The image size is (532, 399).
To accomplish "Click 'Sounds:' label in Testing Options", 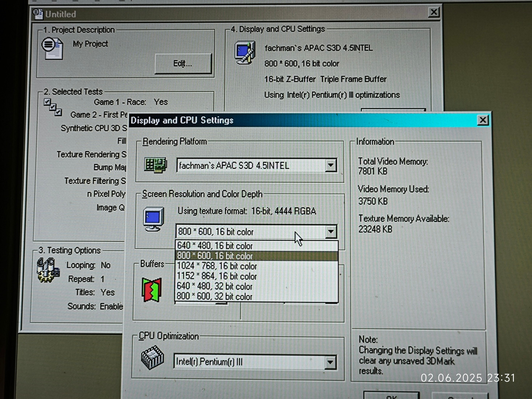I will click(82, 306).
